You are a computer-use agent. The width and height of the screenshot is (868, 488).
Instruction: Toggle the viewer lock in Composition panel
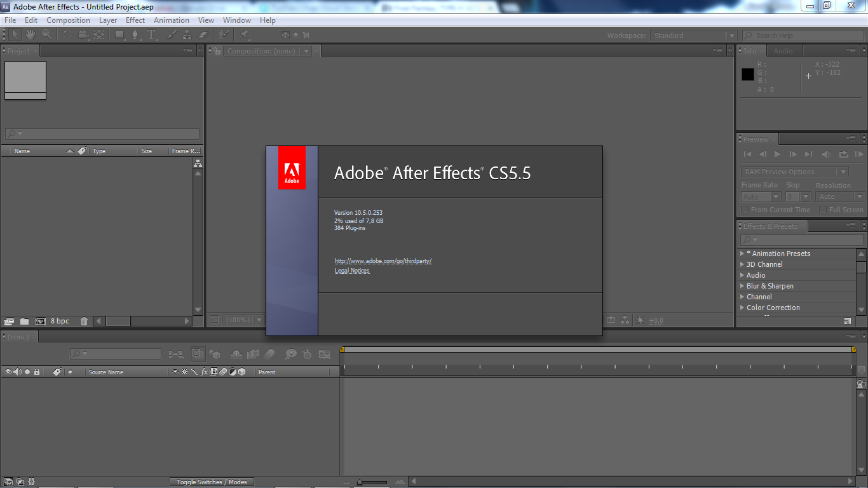(217, 51)
